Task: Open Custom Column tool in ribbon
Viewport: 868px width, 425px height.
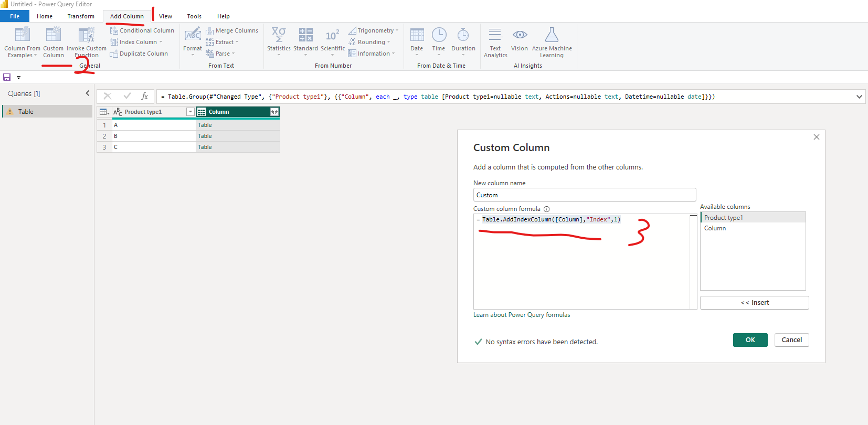Action: click(54, 42)
